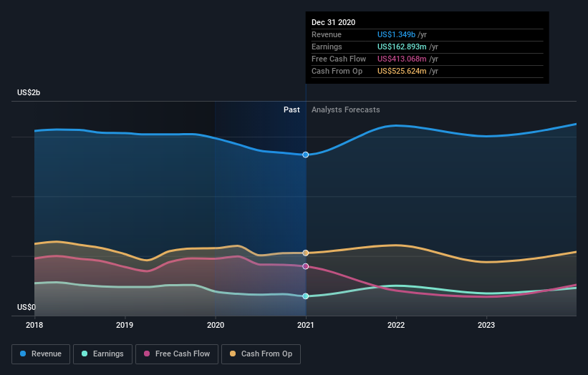
Task: Click the teal Earnings data point marker
Action: [x=306, y=296]
